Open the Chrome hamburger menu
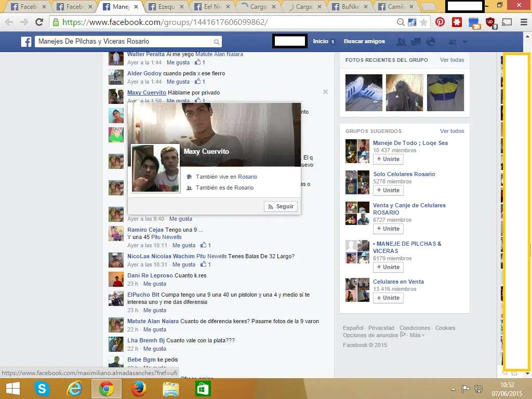This screenshot has width=532, height=399. 524,22
